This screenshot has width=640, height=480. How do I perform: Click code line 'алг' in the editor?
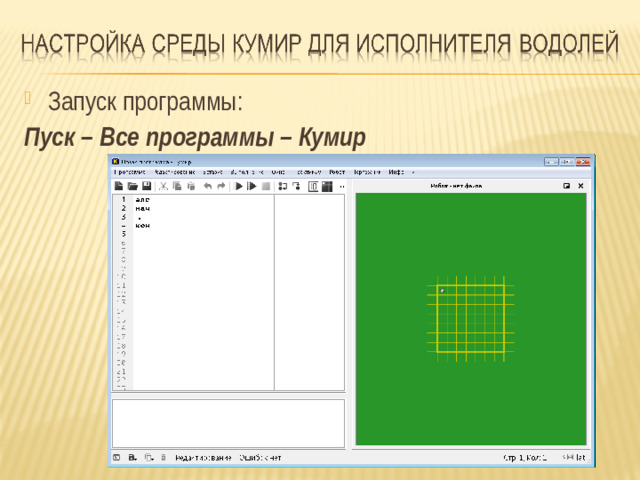pos(142,200)
